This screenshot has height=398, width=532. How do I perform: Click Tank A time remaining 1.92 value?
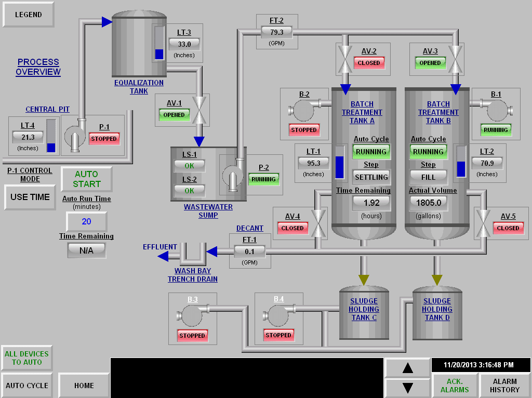(371, 203)
